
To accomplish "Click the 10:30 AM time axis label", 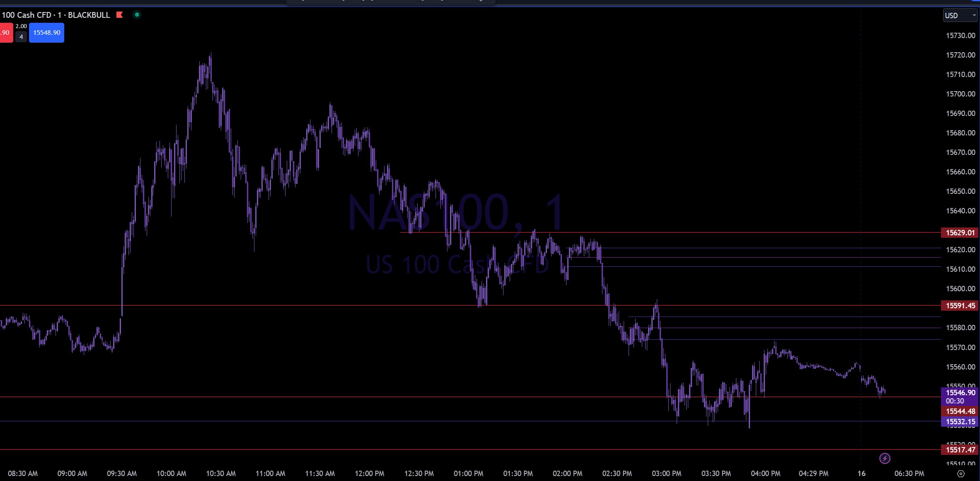I will 221,474.
